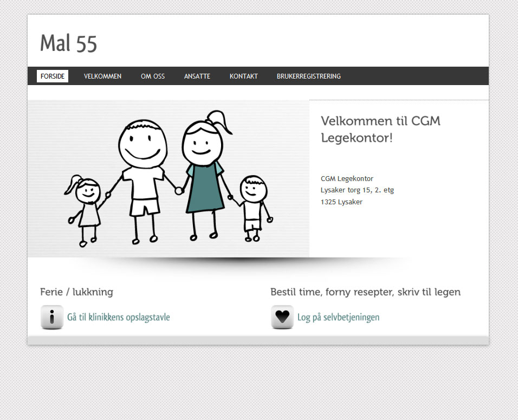Click the text 1325 Lysaker
Image resolution: width=518 pixels, height=420 pixels.
[341, 202]
